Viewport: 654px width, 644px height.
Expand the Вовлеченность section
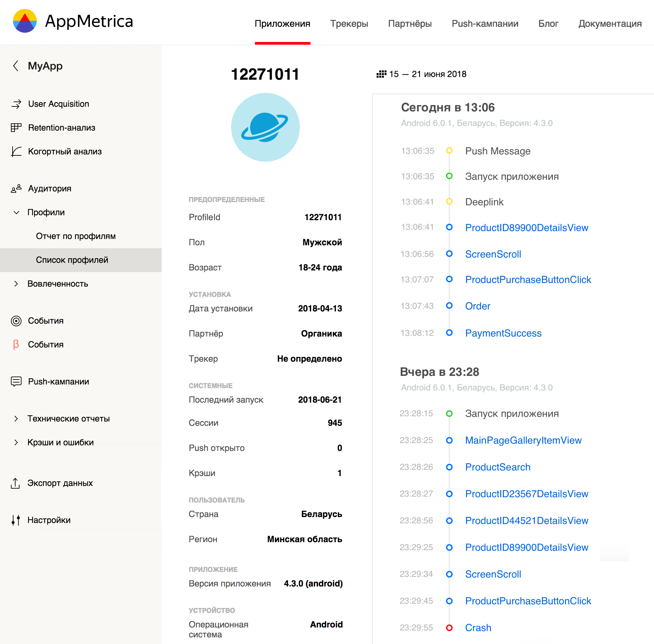coord(16,284)
